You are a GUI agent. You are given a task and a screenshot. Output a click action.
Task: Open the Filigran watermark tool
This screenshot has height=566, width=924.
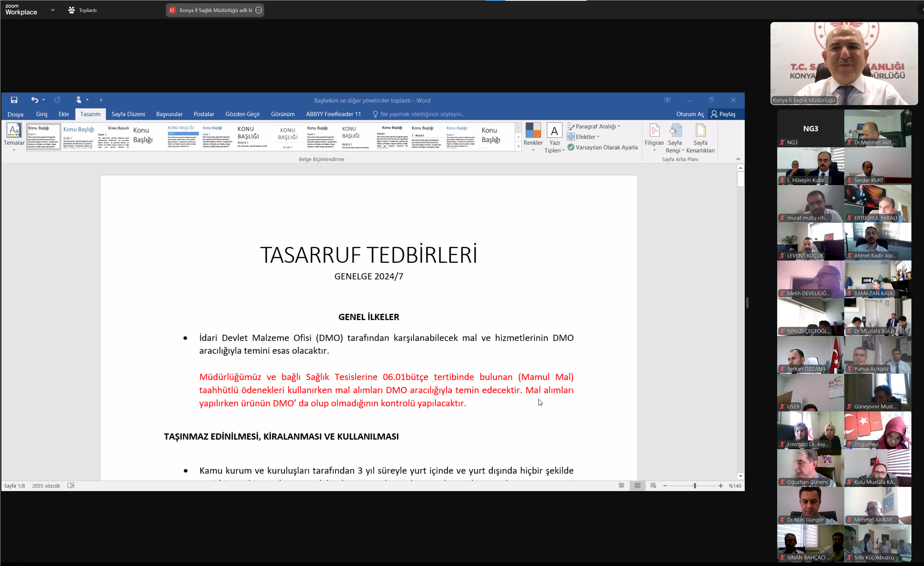point(654,137)
